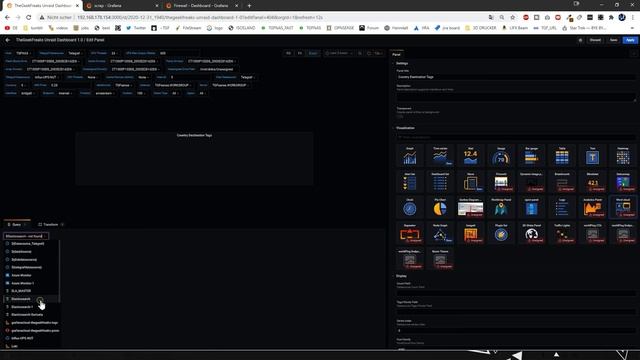Select the Blendstat visualization
The width and height of the screenshot is (640, 360).
[x=592, y=181]
